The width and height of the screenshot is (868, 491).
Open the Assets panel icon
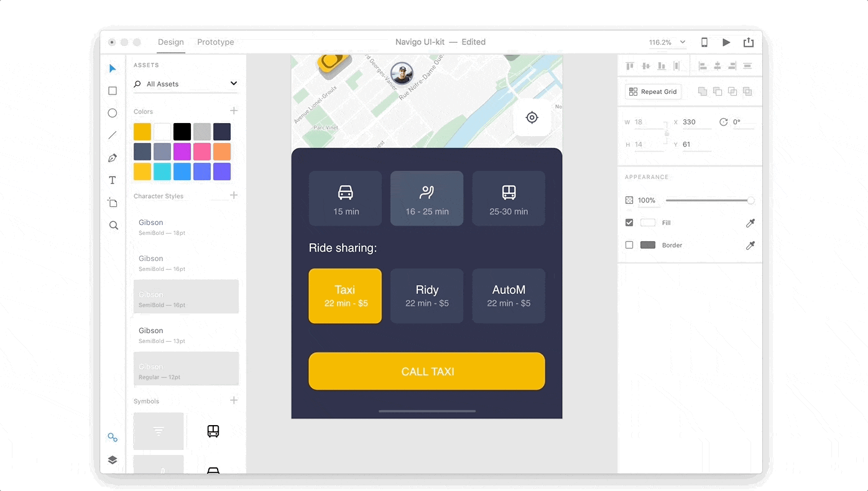[113, 438]
